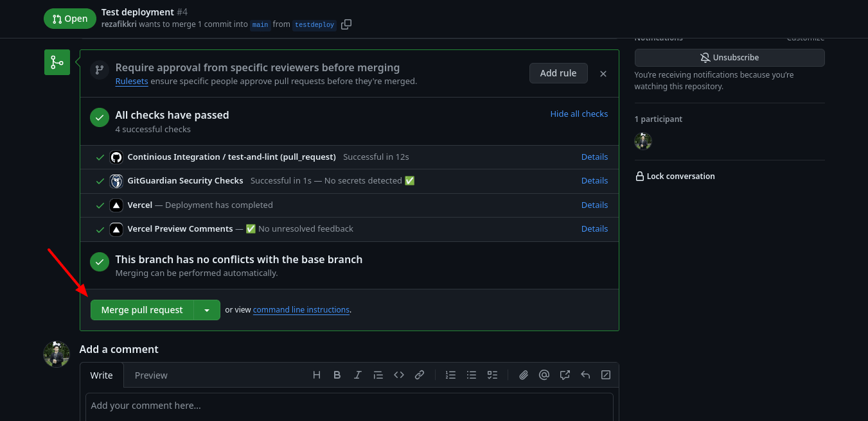Image resolution: width=868 pixels, height=421 pixels.
Task: Click the green merge git icon badge
Action: click(x=57, y=62)
